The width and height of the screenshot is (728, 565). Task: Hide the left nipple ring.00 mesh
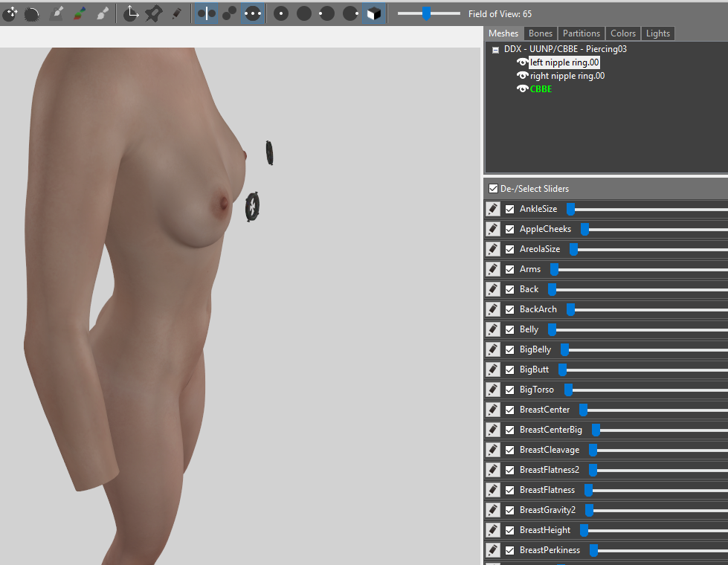pyautogui.click(x=522, y=62)
